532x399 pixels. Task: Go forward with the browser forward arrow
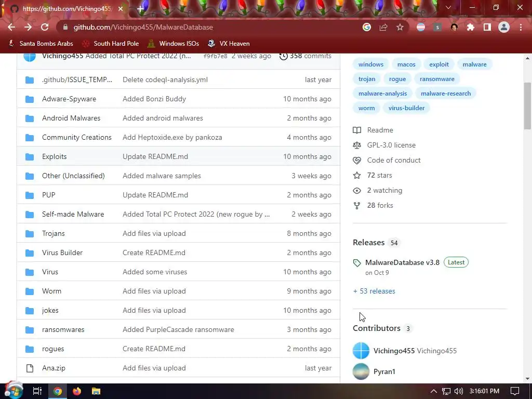[x=28, y=27]
